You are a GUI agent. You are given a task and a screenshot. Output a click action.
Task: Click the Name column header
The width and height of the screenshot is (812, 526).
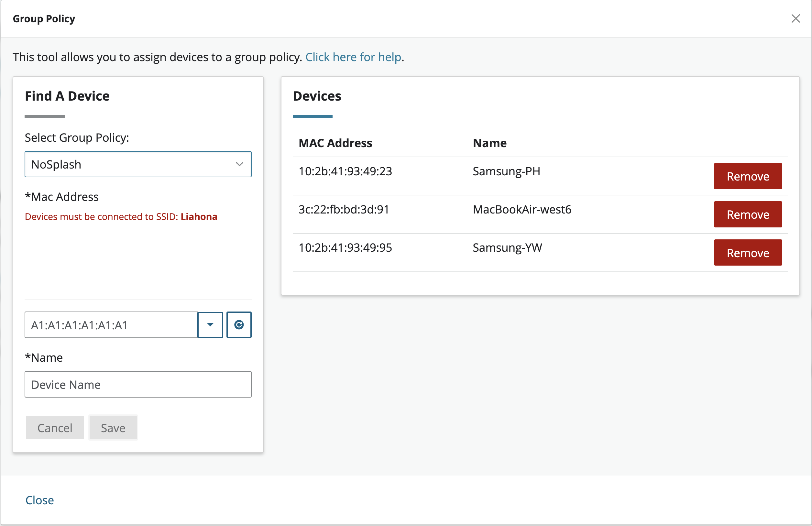pos(489,143)
